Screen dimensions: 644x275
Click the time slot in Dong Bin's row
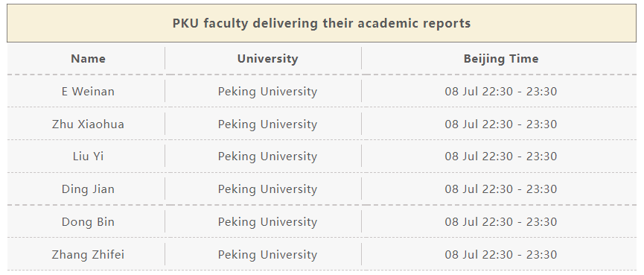pos(500,222)
